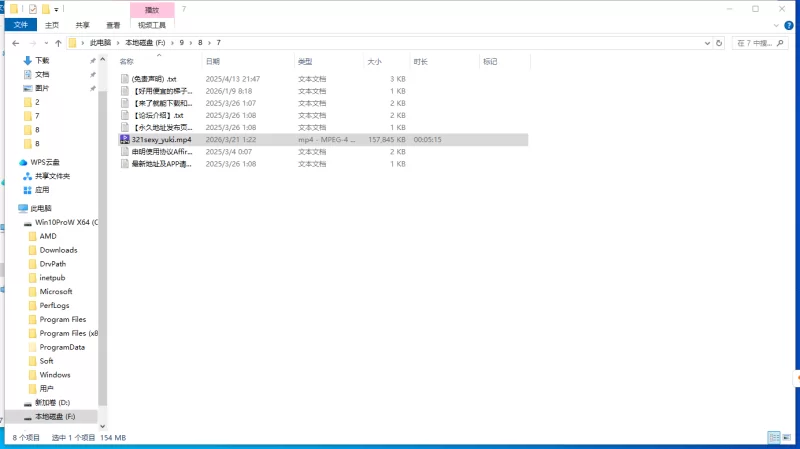Switch to the 主页 ribbon tab
The image size is (800, 449).
(x=52, y=24)
